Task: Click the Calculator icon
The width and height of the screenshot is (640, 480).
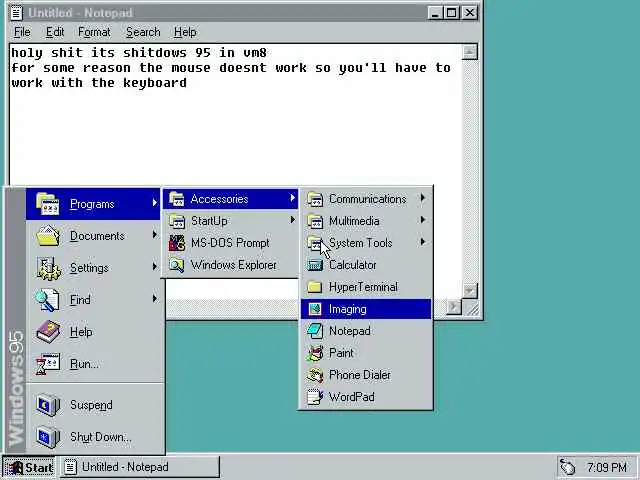Action: click(315, 265)
